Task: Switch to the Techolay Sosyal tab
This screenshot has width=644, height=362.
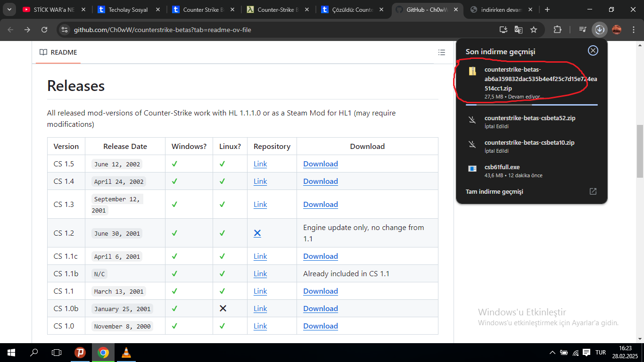Action: coord(128,9)
